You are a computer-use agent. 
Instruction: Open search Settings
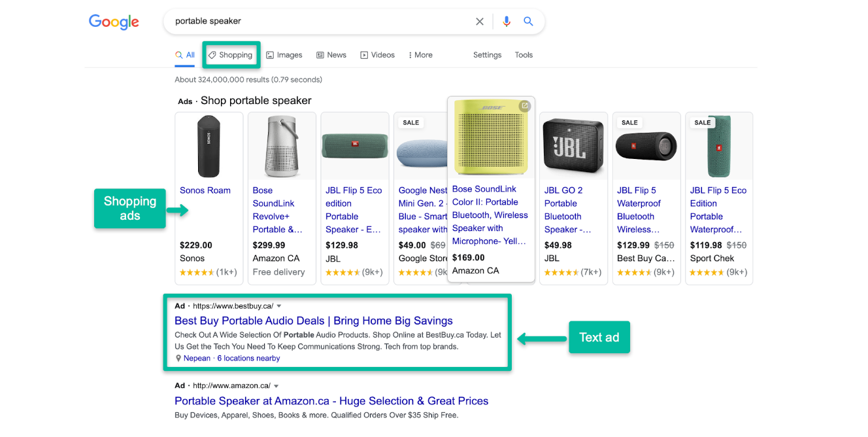coord(487,55)
